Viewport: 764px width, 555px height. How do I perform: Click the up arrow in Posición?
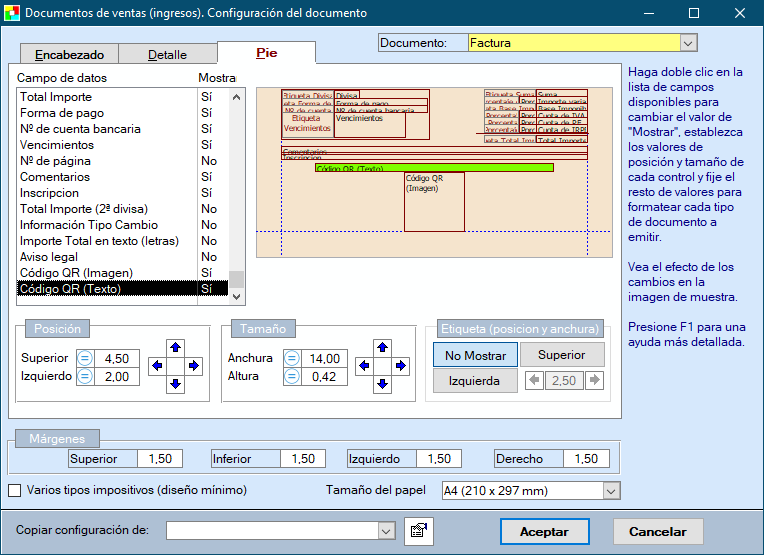click(175, 347)
